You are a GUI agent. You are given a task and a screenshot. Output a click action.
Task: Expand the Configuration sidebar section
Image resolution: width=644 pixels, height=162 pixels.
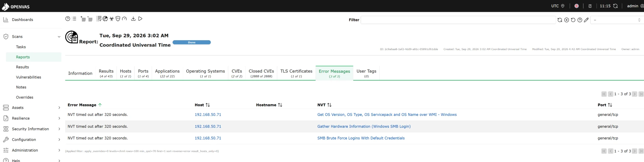(59, 139)
